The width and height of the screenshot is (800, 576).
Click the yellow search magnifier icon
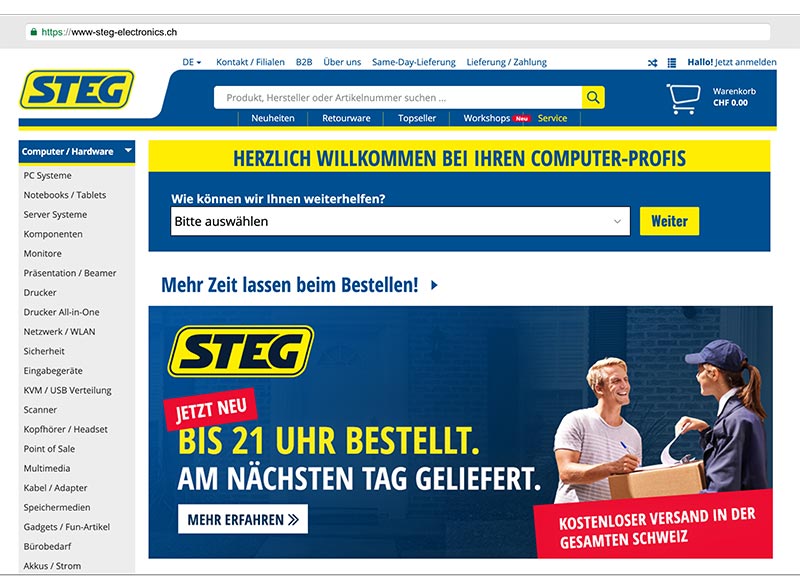593,97
